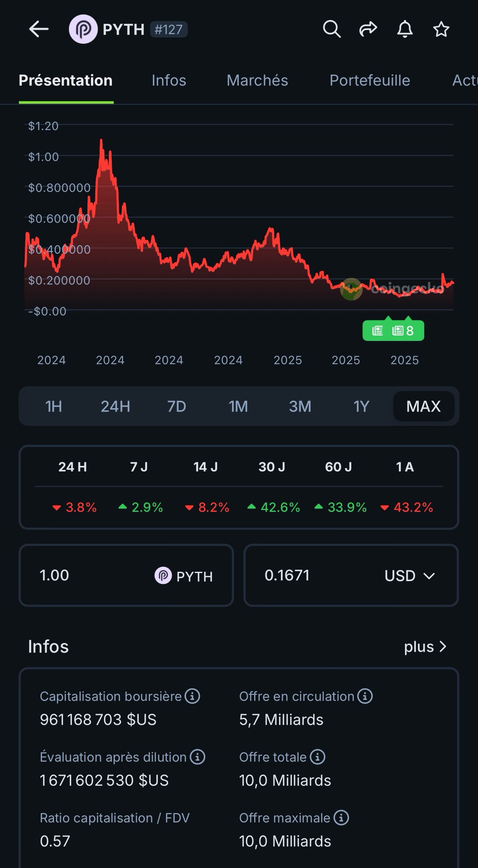Select the 7D chart range
The height and width of the screenshot is (868, 478).
[x=177, y=406]
